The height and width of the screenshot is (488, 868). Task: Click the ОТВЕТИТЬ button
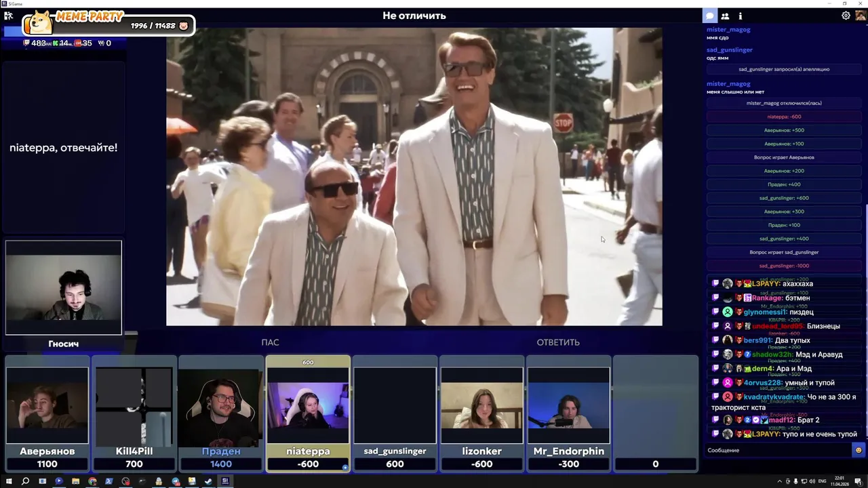click(x=558, y=342)
